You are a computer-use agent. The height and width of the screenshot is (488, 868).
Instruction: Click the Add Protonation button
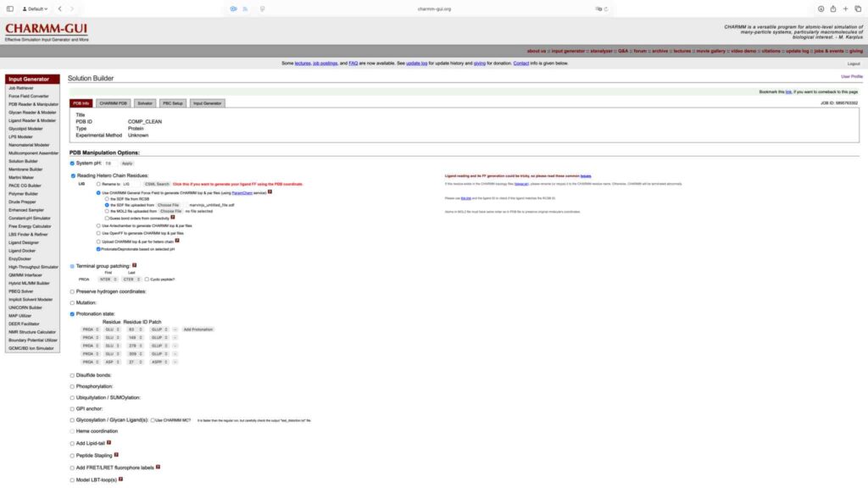(198, 329)
